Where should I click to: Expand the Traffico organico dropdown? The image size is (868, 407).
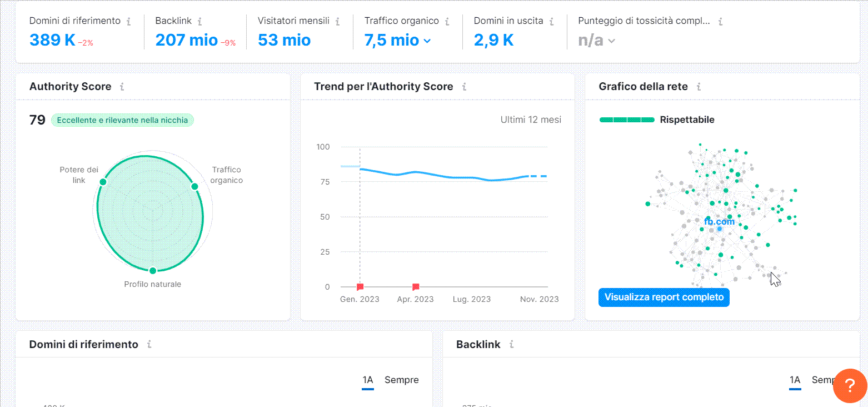click(x=426, y=41)
